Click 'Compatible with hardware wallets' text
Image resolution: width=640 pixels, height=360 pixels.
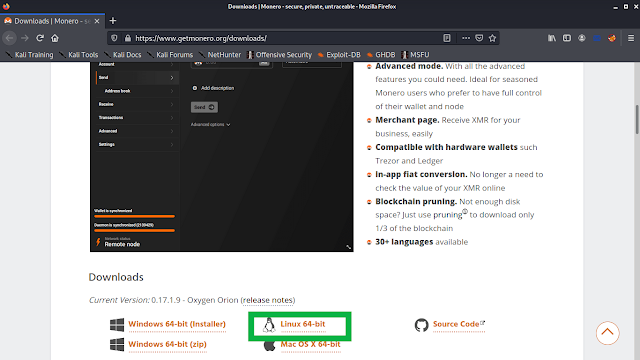pyautogui.click(x=446, y=147)
